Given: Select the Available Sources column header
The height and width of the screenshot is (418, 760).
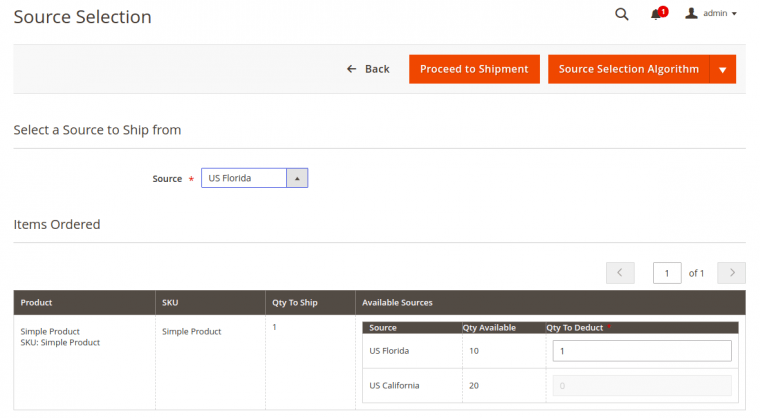Looking at the screenshot, I should pyautogui.click(x=550, y=303).
